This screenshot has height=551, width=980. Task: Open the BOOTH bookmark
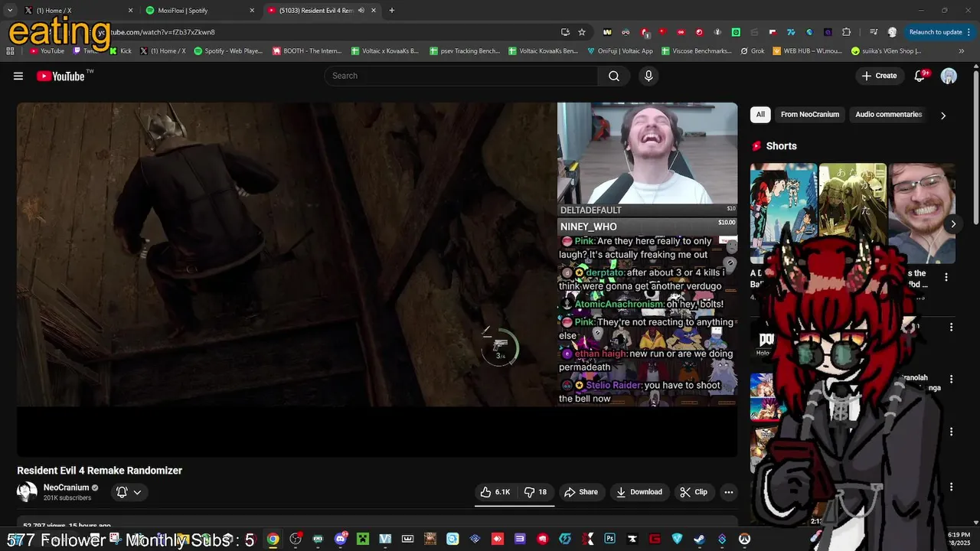click(306, 51)
